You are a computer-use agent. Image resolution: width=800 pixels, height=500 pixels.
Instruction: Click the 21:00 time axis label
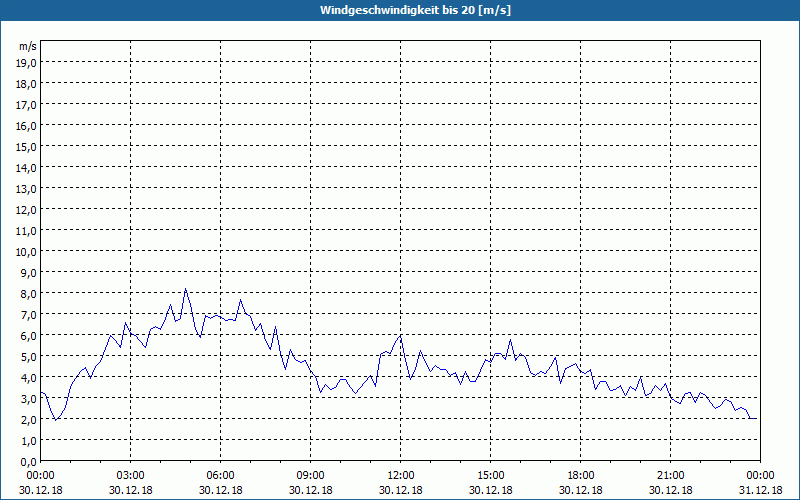point(670,476)
